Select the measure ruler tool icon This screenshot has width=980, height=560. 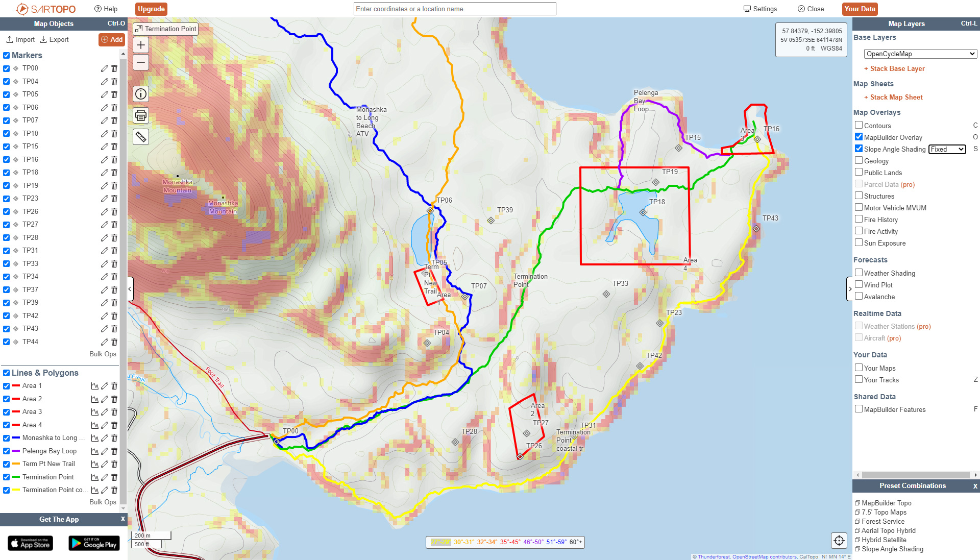tap(141, 137)
